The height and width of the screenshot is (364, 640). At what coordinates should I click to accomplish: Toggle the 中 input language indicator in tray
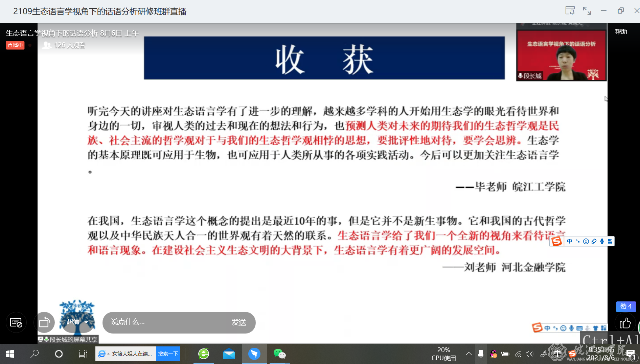pos(557,354)
